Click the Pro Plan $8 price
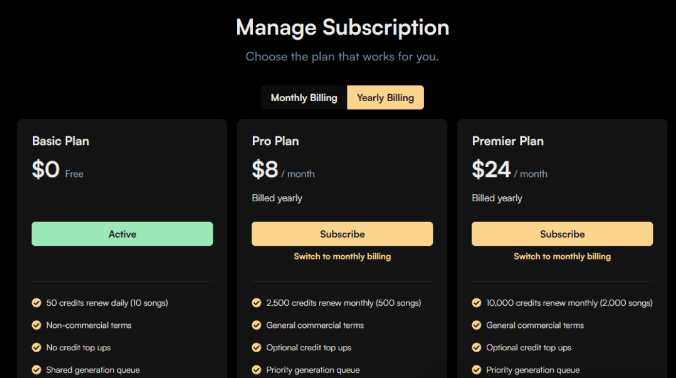 (x=265, y=169)
